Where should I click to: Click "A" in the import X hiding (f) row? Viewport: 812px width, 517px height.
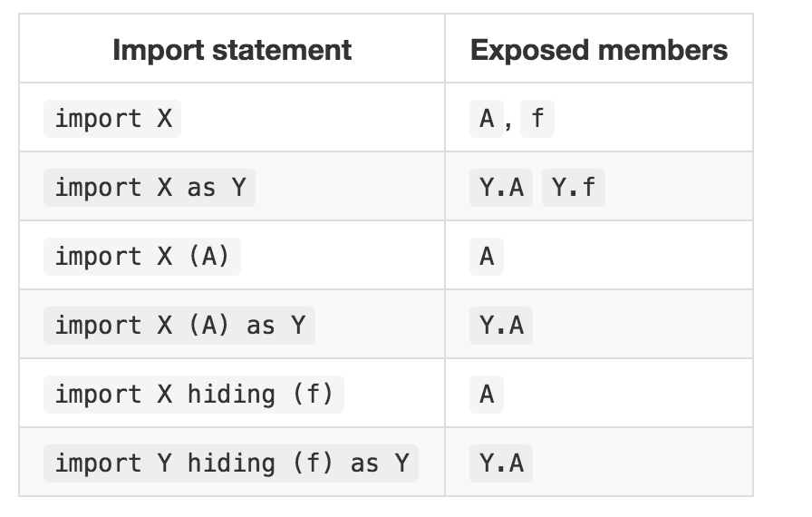(487, 395)
